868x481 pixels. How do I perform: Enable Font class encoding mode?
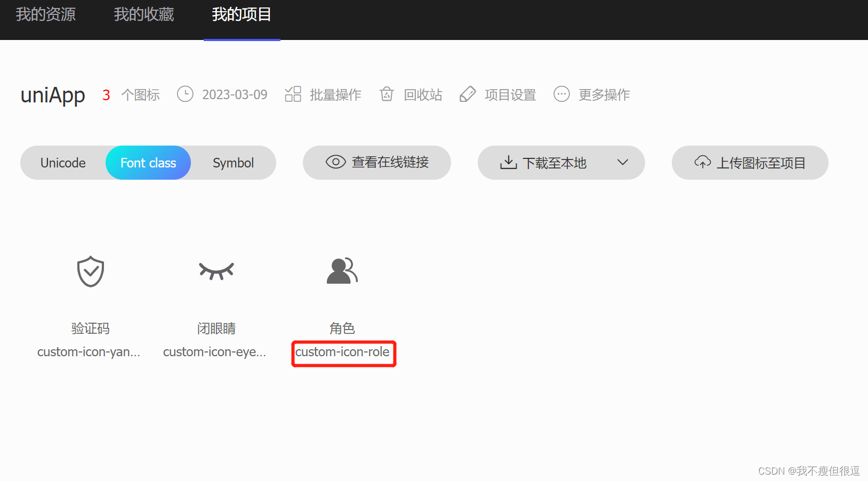click(148, 163)
